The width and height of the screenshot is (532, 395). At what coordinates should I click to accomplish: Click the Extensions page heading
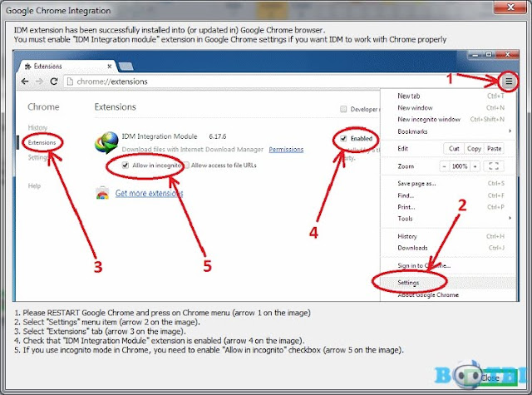(x=115, y=107)
